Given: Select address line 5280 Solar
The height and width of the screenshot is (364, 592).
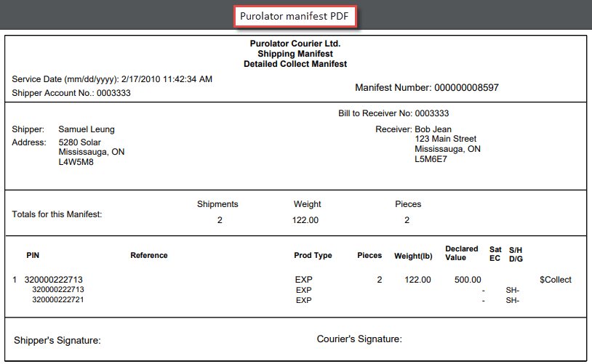Looking at the screenshot, I should 80,142.
